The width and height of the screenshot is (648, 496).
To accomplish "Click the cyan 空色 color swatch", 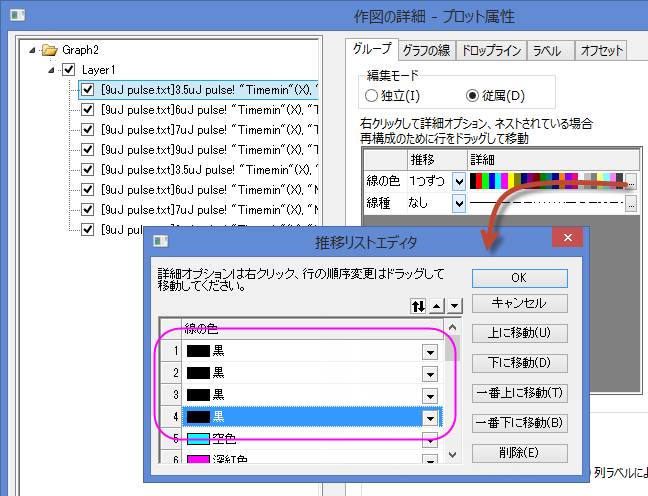I will coord(198,439).
